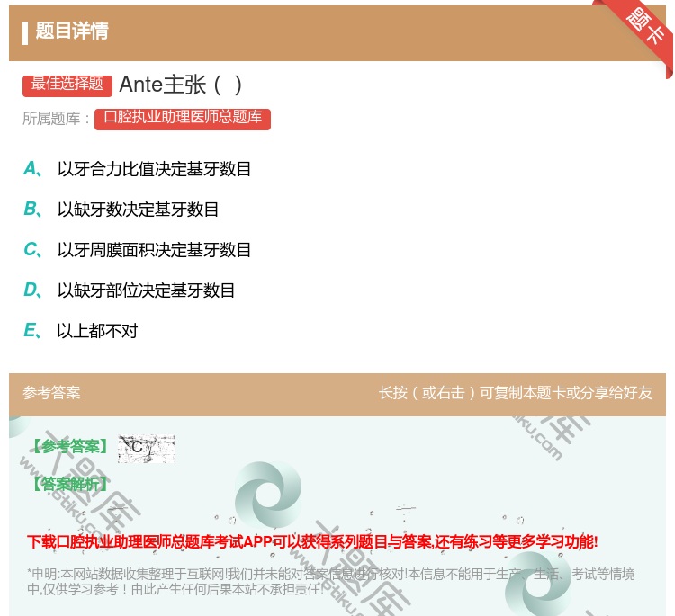675x616 pixels.
Task: Select option C 以牙周膜面积决定基牙数目
Action: pos(138,249)
